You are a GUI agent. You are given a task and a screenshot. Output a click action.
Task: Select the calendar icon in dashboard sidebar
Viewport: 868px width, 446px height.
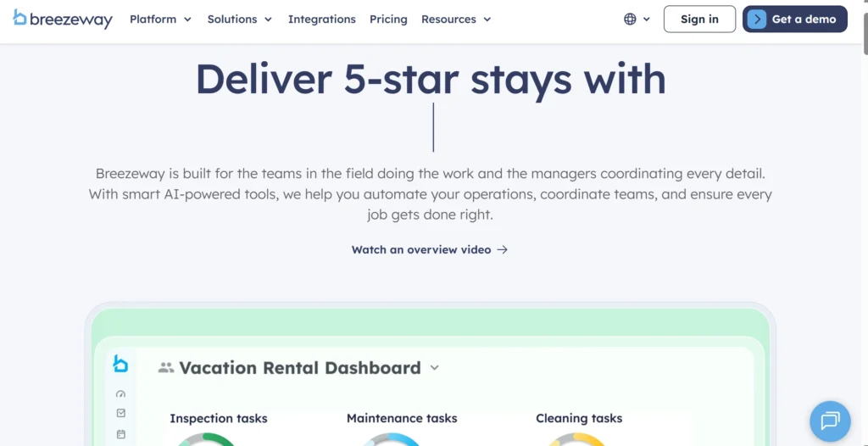[x=120, y=434]
